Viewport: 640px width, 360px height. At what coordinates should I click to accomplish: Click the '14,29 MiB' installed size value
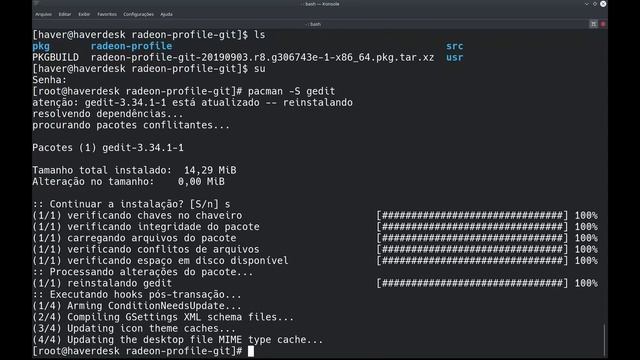tap(210, 170)
